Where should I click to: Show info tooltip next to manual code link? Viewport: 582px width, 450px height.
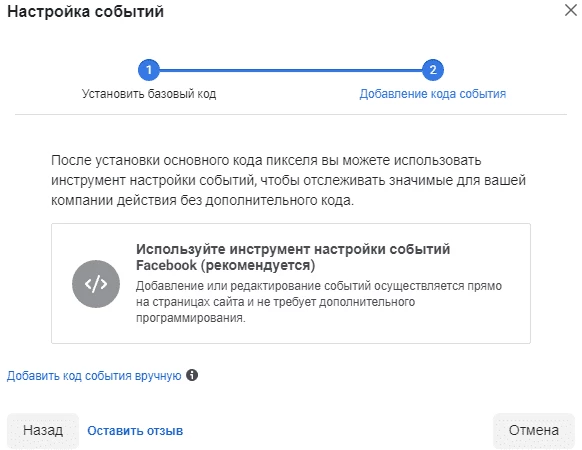192,375
